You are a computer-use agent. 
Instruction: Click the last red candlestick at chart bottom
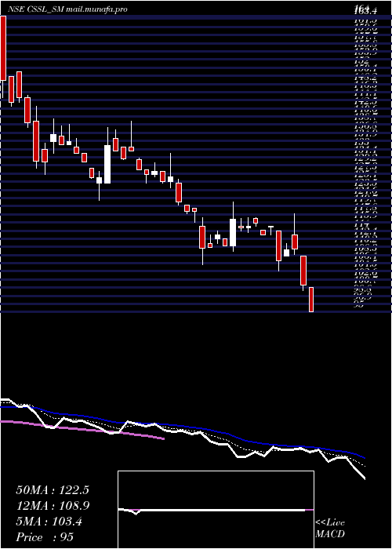(310, 300)
